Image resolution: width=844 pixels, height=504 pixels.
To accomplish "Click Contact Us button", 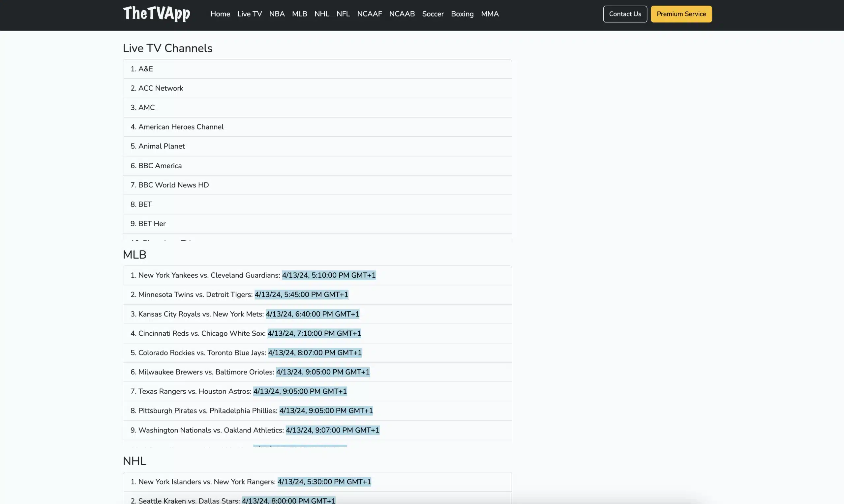I will tap(625, 14).
